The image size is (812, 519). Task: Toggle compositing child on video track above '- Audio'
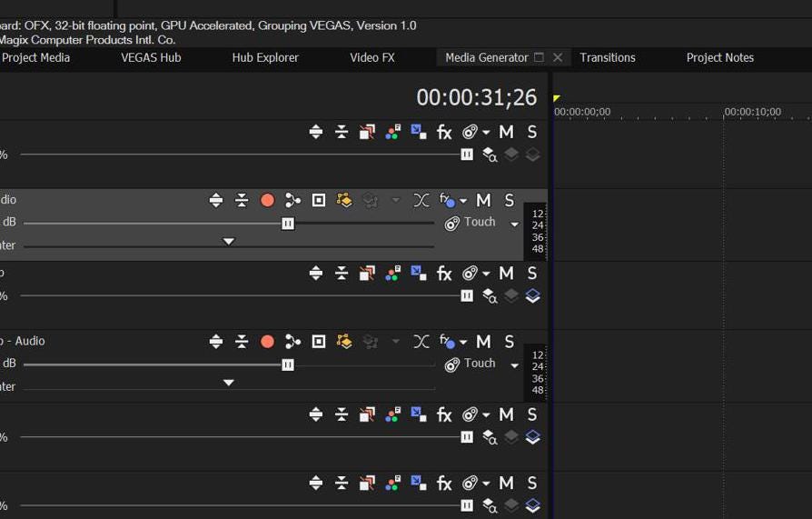(533, 296)
